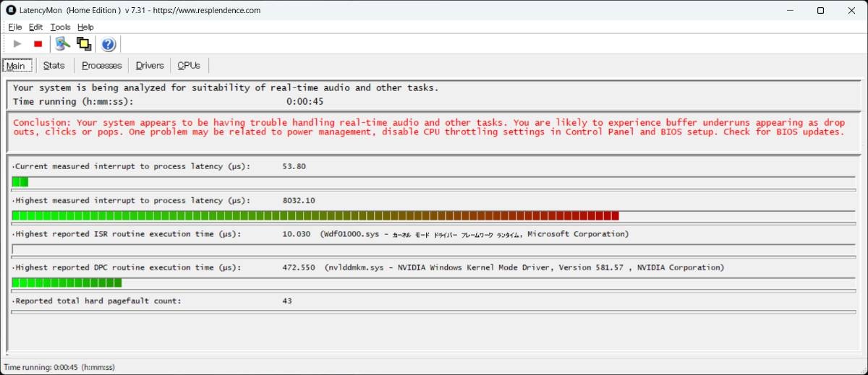Click the highest DPC routine execution time bar
This screenshot has height=375, width=868.
click(x=67, y=283)
